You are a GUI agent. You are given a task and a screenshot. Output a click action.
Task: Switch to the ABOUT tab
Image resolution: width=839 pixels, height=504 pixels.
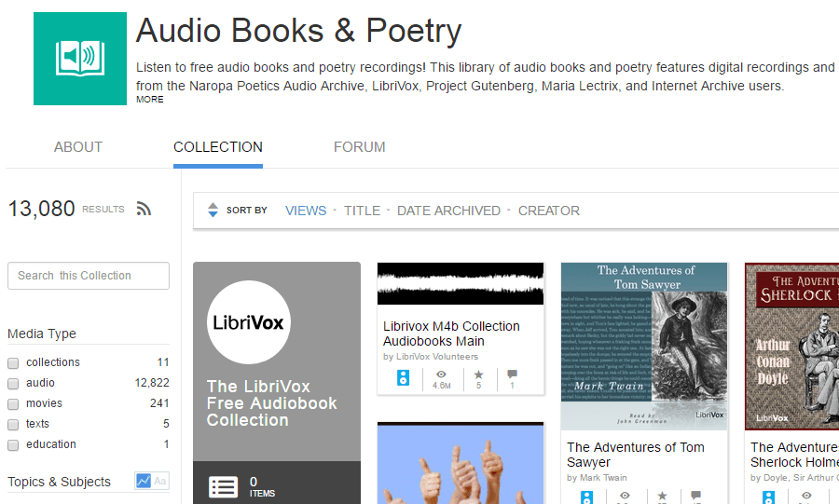[78, 147]
